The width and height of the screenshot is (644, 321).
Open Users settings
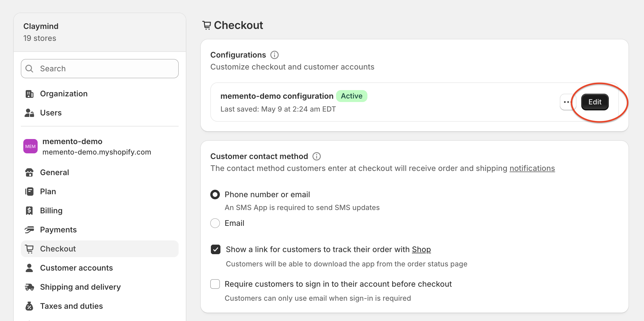[x=100, y=113]
